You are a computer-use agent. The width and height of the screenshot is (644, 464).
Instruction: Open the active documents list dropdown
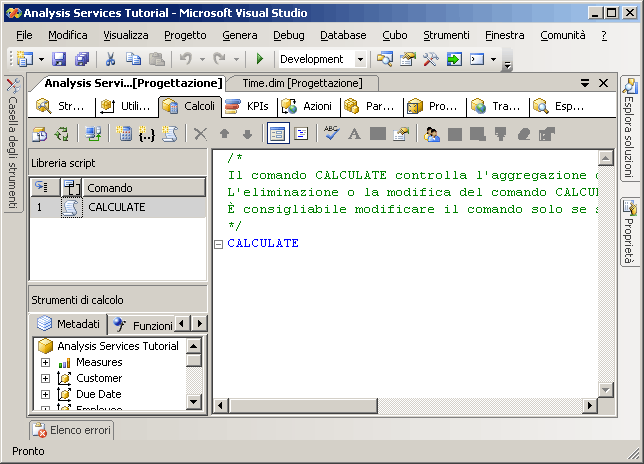[x=585, y=83]
